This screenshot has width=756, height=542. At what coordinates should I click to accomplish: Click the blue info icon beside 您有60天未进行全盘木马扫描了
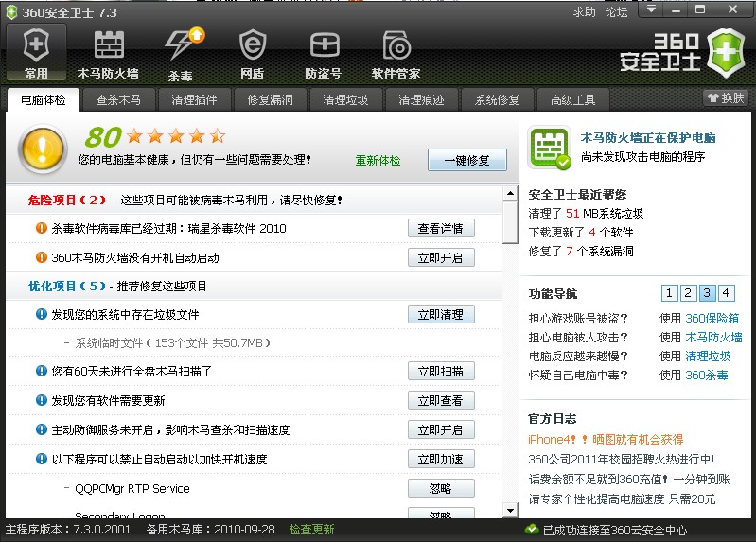tap(42, 371)
